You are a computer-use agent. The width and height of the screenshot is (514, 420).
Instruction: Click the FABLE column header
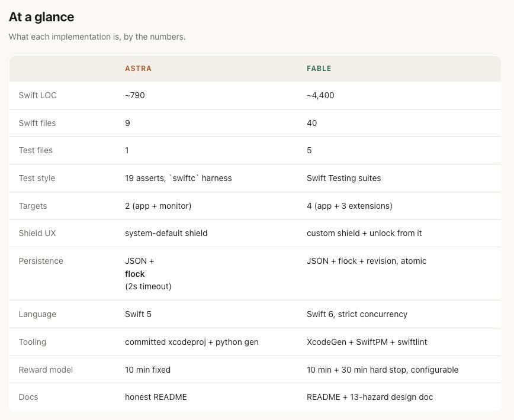tap(319, 69)
